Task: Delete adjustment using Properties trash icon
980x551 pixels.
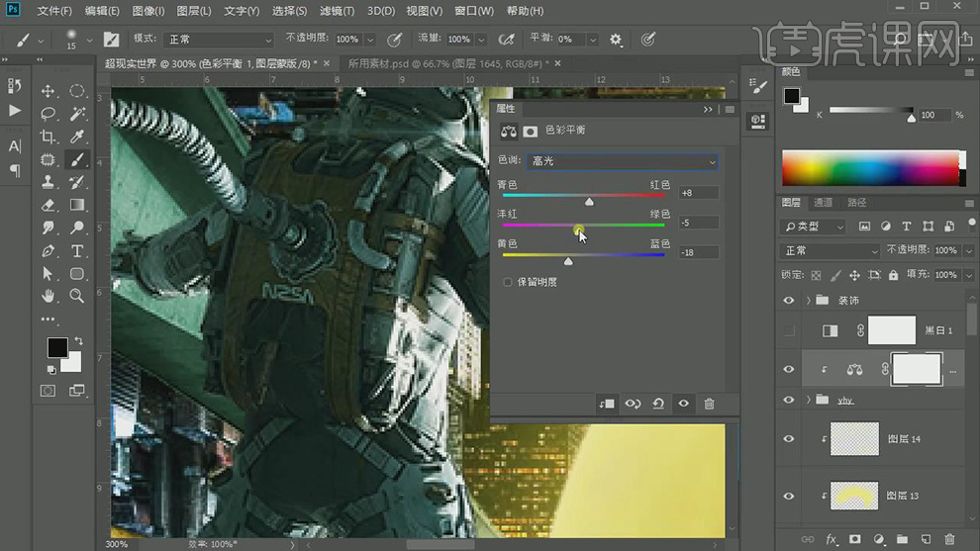Action: (x=709, y=404)
